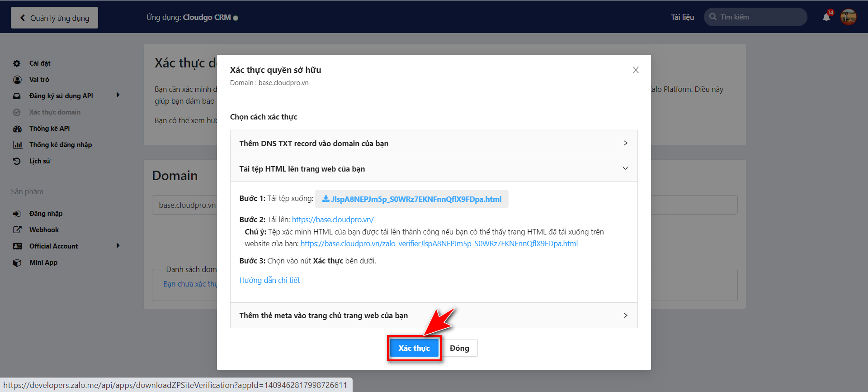Click the Vai trò user icon
The width and height of the screenshot is (868, 392).
click(17, 80)
